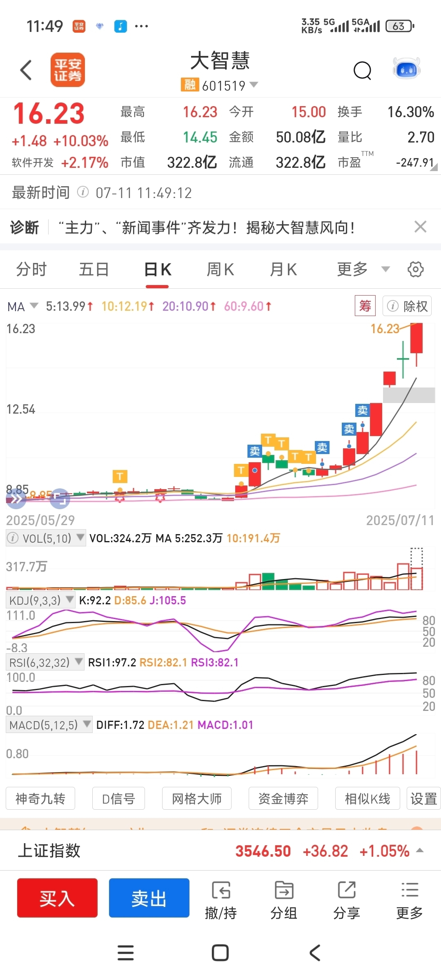The height and width of the screenshot is (980, 441).
Task: Tap the back arrow at top left
Action: point(26,70)
